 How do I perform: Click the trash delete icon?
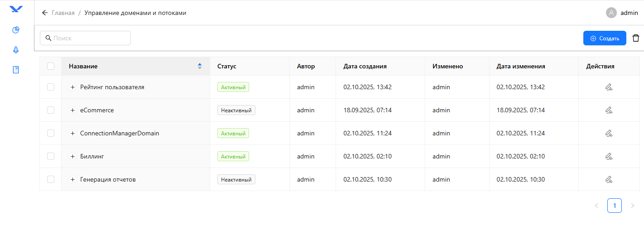(x=636, y=38)
